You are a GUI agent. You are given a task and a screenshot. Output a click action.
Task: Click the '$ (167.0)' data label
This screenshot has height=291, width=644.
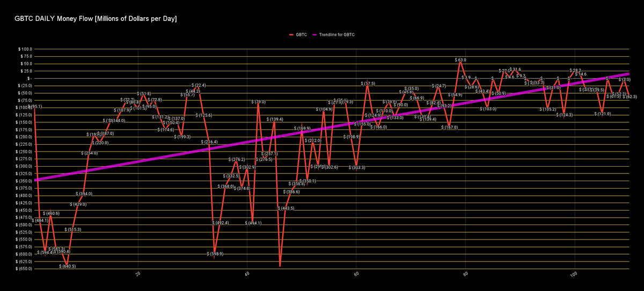pyautogui.click(x=450, y=128)
